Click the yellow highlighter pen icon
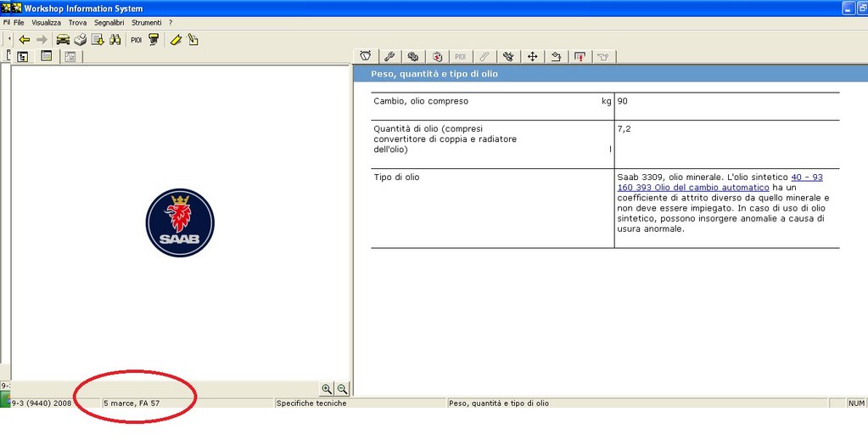This screenshot has width=868, height=440. (176, 39)
